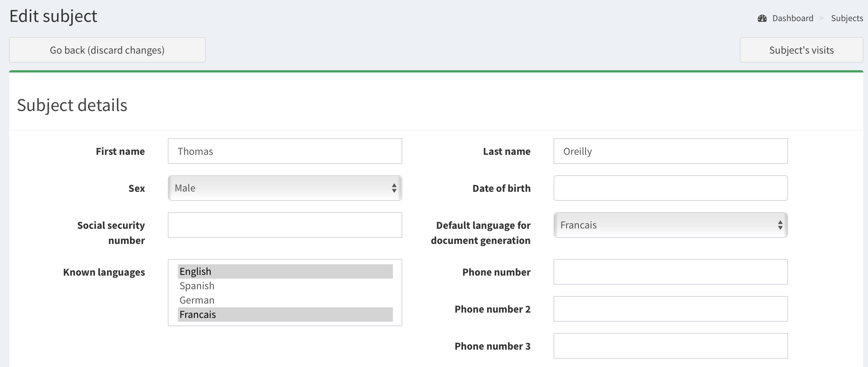
Task: Click the Dashboard speedometer icon
Action: pyautogui.click(x=762, y=19)
